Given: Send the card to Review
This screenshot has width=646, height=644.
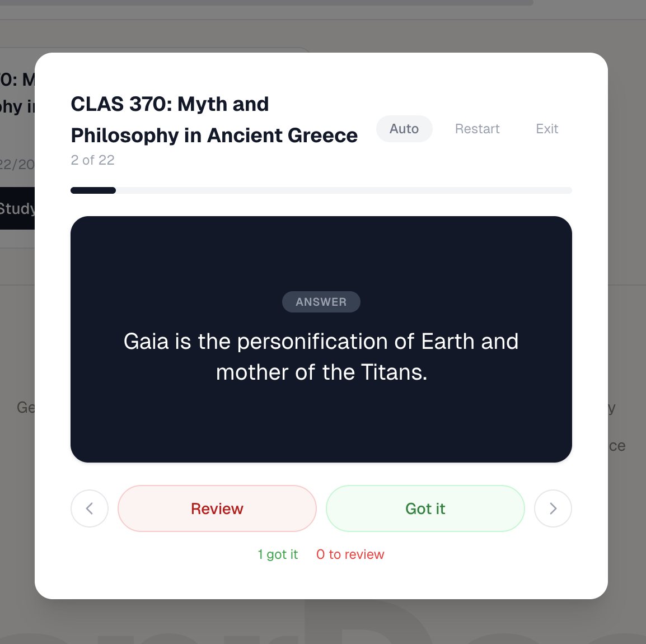Looking at the screenshot, I should [217, 508].
